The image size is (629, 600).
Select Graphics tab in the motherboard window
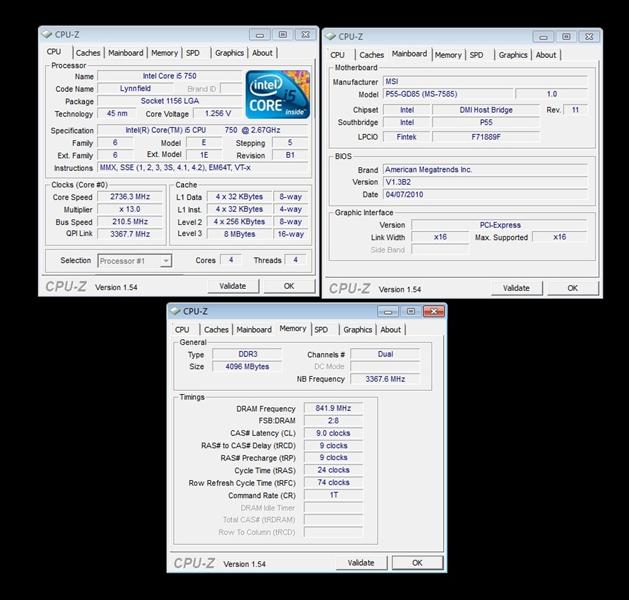pos(512,55)
